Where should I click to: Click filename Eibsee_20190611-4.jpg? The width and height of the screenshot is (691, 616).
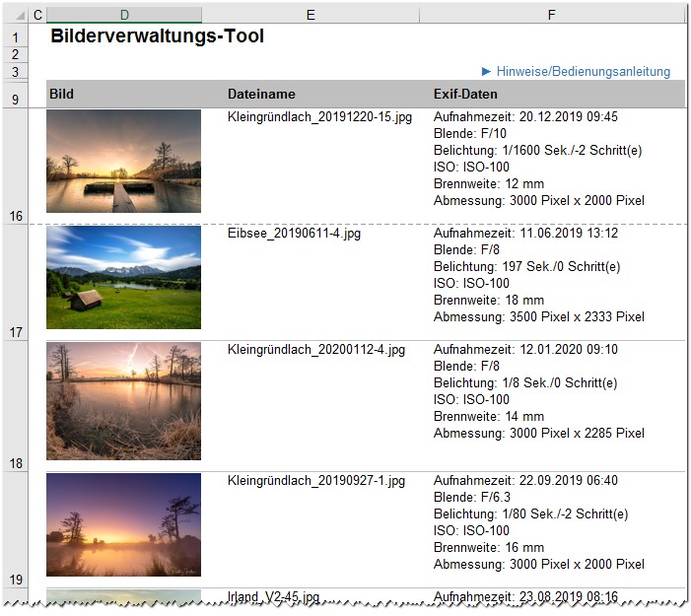[x=294, y=233]
